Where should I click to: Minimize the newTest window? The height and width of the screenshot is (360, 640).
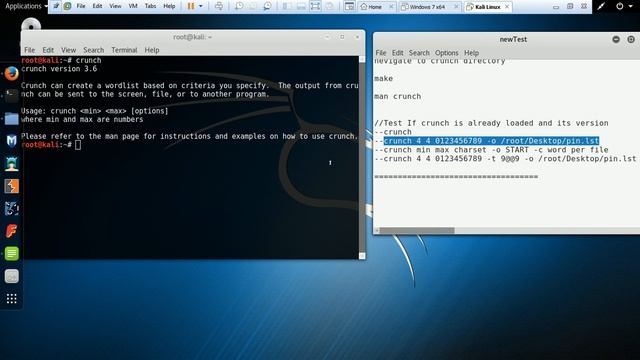coord(616,39)
